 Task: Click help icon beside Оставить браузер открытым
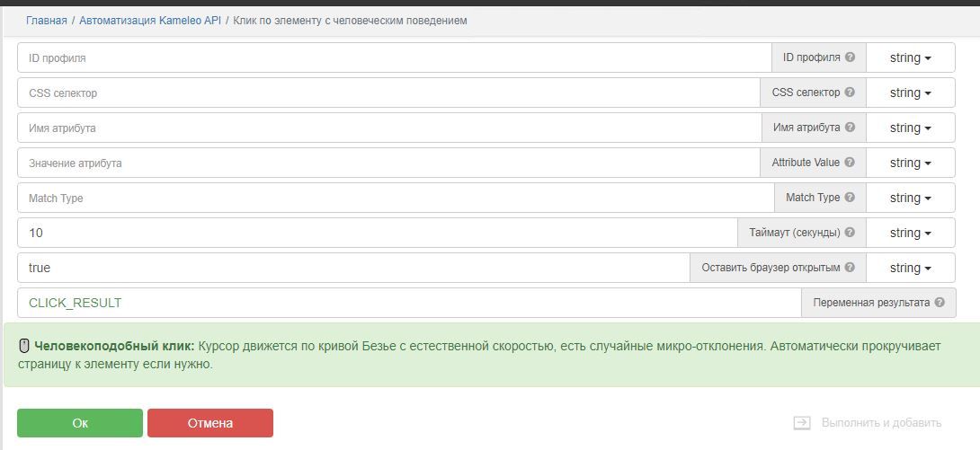tap(850, 268)
